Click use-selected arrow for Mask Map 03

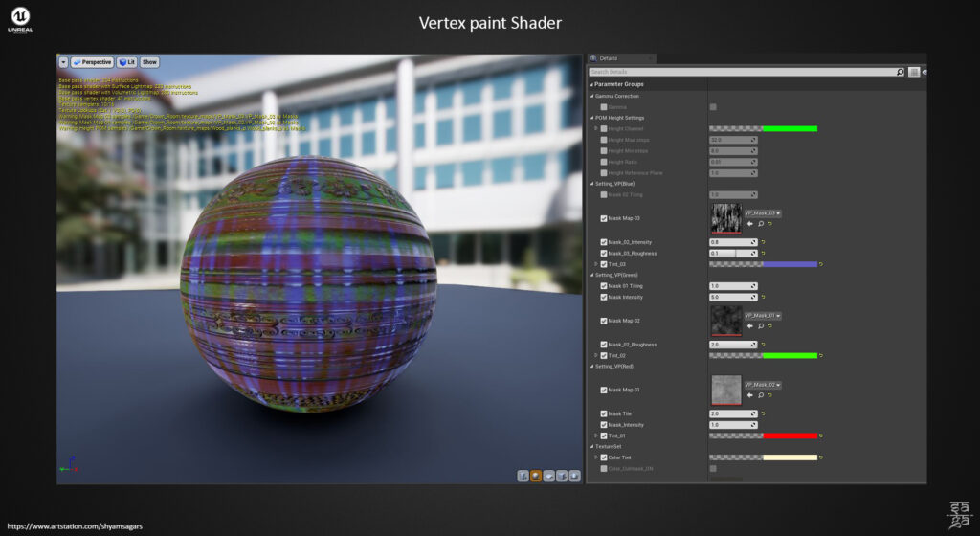click(750, 224)
